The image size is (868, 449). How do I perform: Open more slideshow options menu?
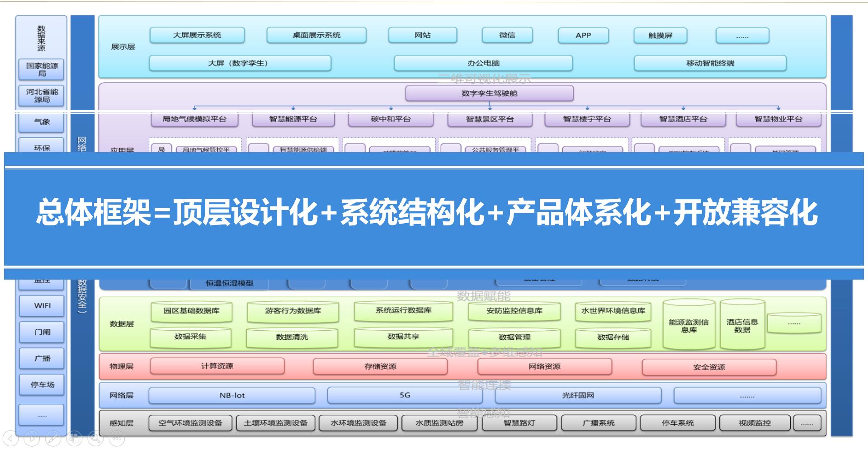tap(117, 438)
